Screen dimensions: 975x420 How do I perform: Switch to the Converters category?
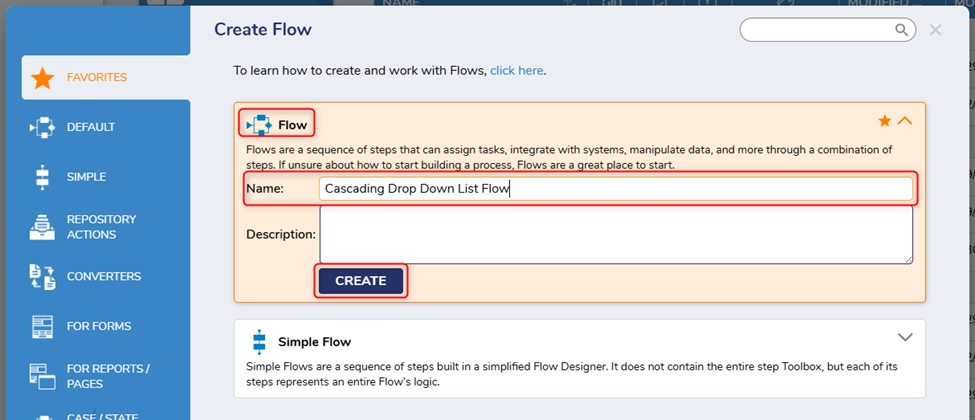point(104,277)
